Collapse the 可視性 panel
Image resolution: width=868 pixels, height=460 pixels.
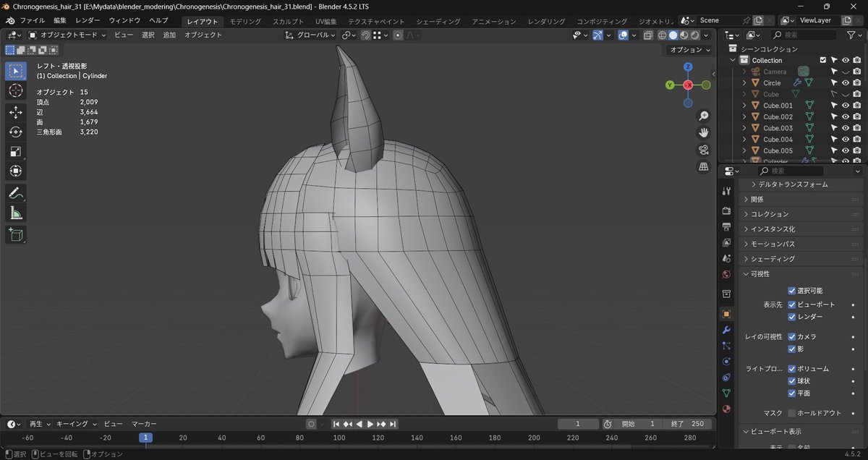801,274
